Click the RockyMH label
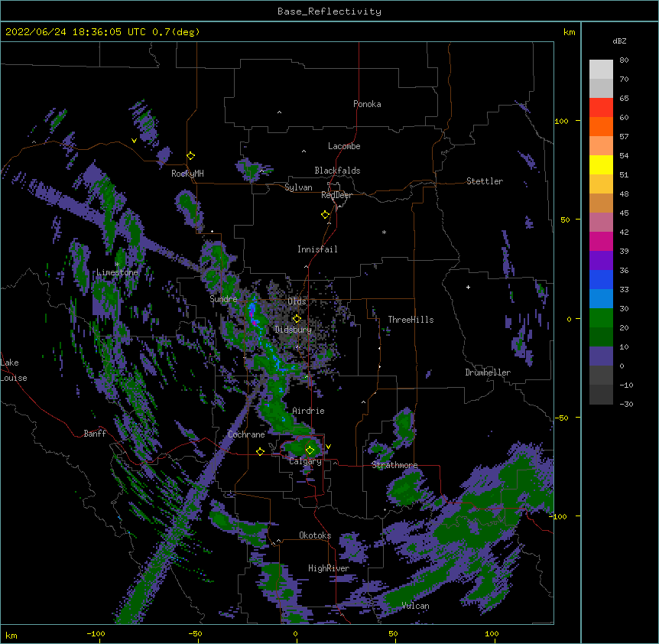This screenshot has width=659, height=644. click(x=187, y=174)
